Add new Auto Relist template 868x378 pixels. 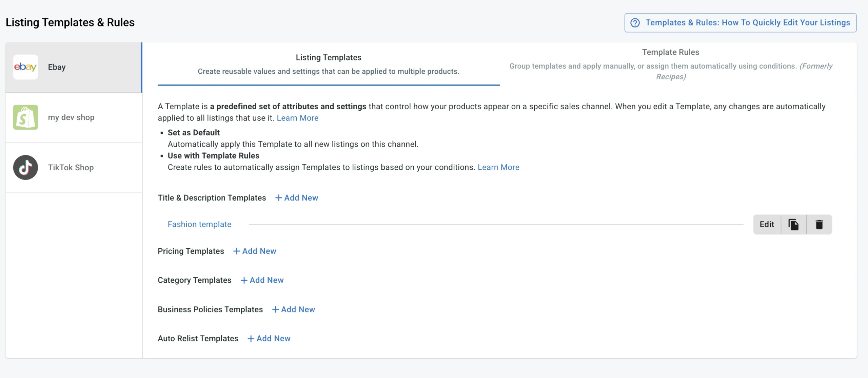click(x=269, y=339)
